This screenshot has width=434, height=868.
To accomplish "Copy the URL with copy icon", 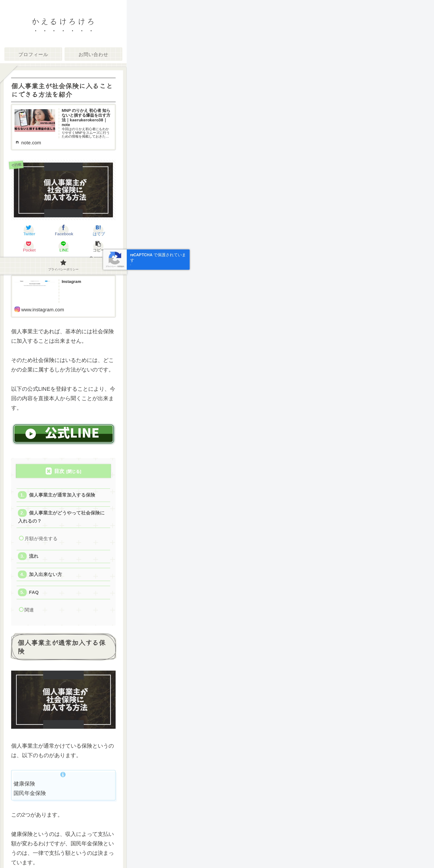I will (98, 244).
